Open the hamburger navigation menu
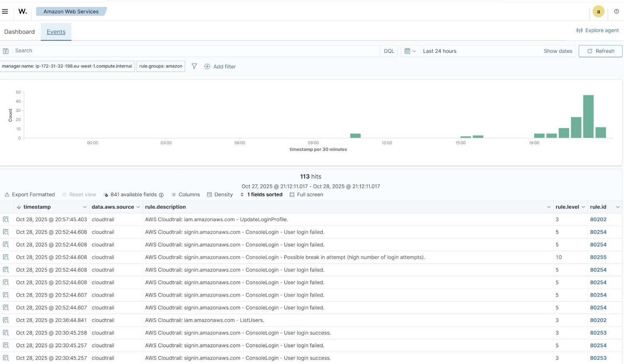This screenshot has height=364, width=624. coord(5,11)
